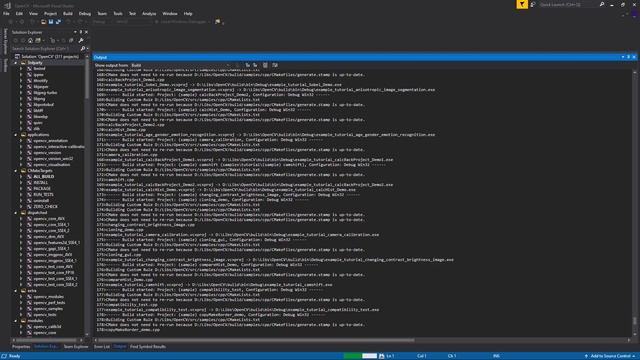The image size is (640, 360).
Task: Click Output pane Clear All icon
Action: coord(265,65)
